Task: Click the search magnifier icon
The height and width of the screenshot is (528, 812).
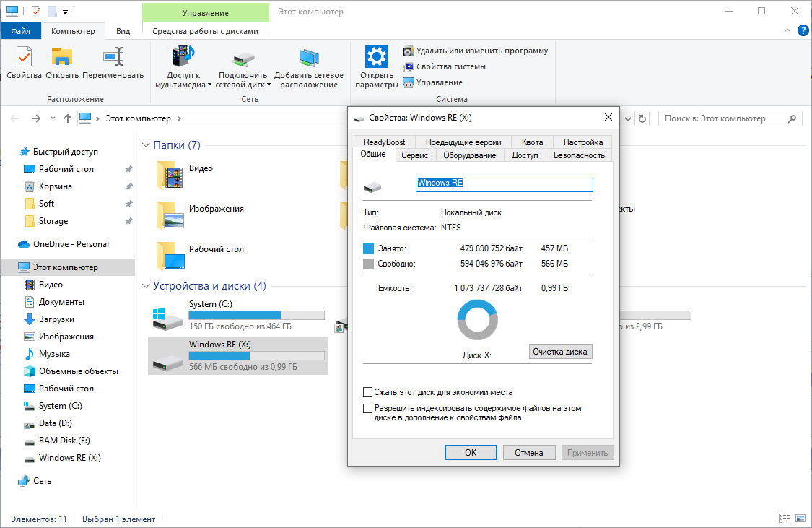Action: coord(792,118)
